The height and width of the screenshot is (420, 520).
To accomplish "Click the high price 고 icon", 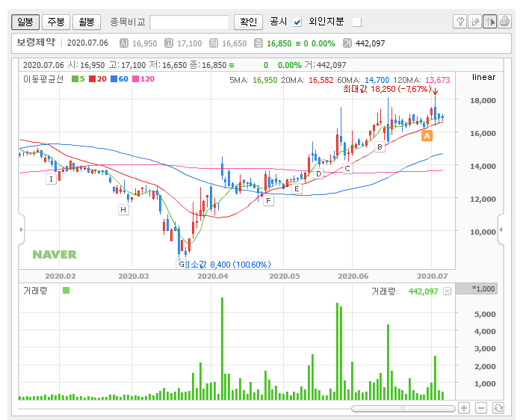I will (169, 43).
